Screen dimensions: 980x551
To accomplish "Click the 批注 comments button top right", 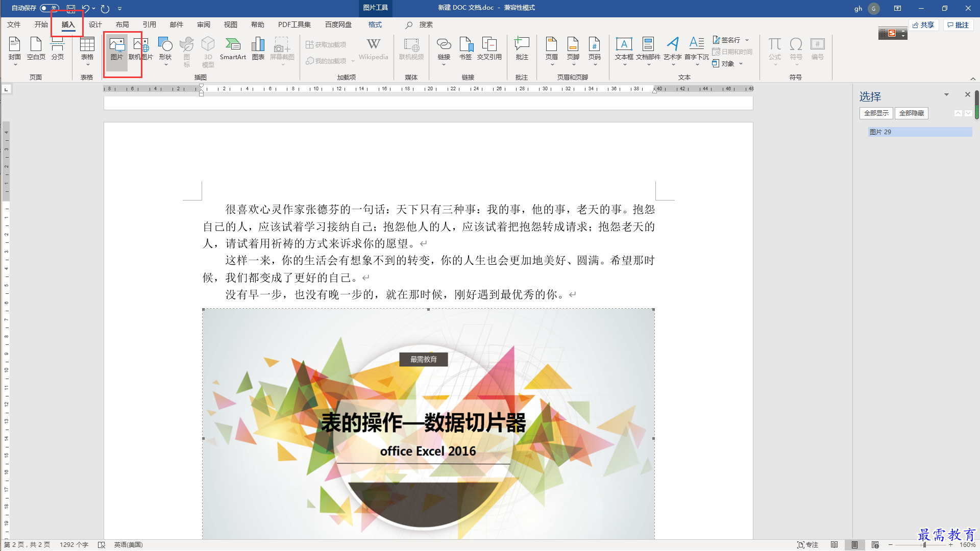I will pyautogui.click(x=958, y=25).
